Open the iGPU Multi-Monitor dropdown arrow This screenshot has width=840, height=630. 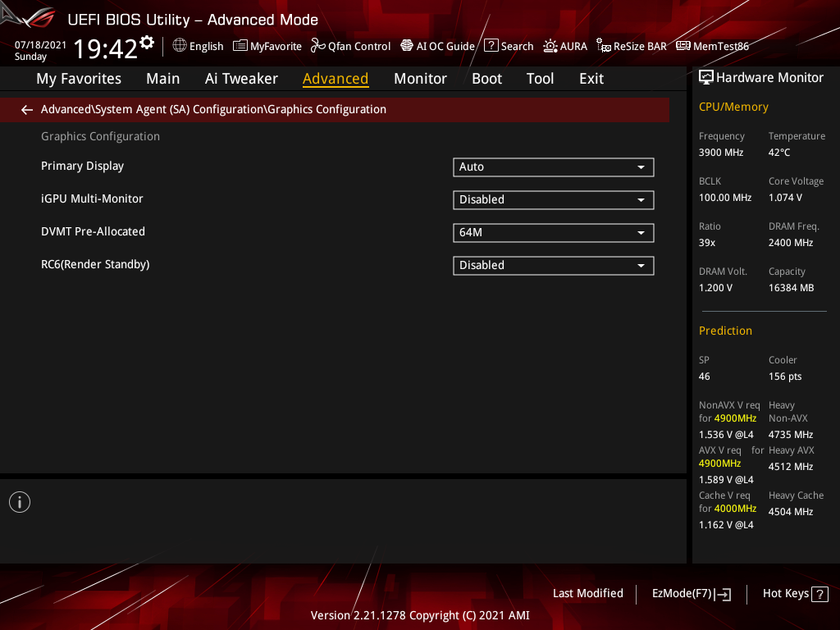pos(641,199)
